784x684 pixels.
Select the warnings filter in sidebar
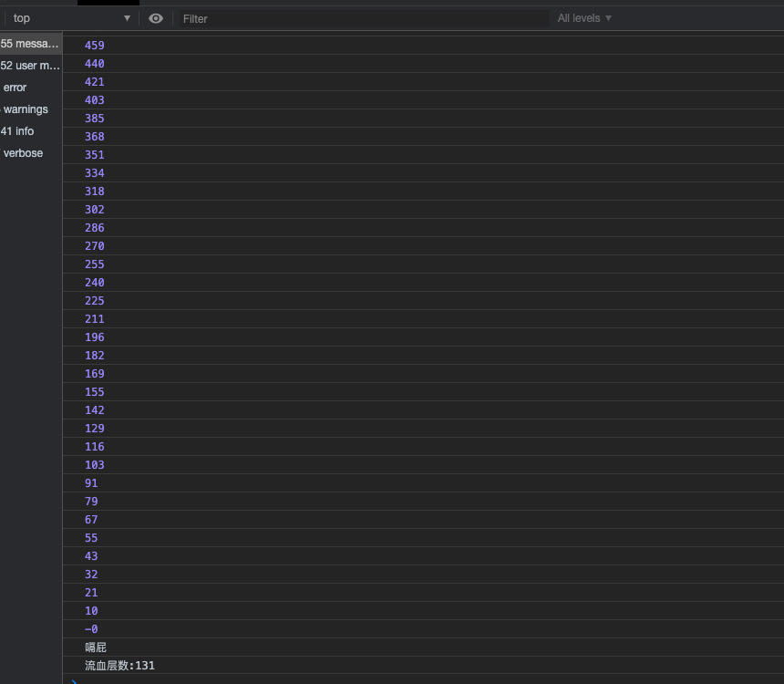(31, 109)
